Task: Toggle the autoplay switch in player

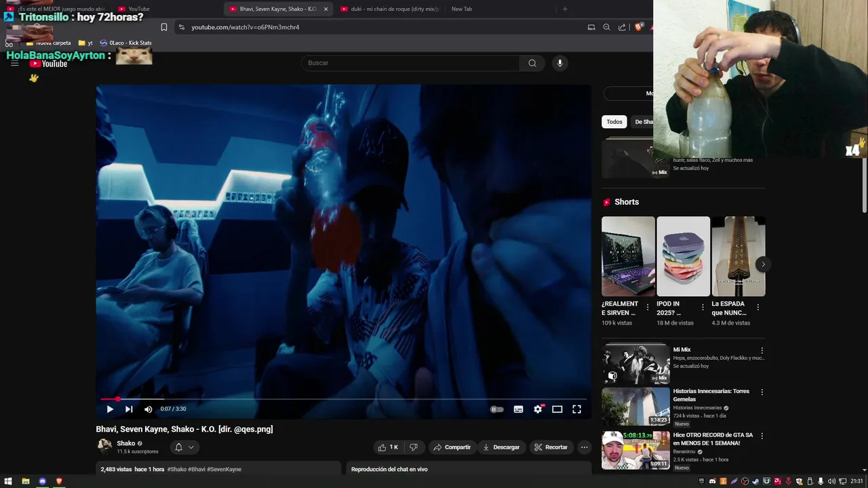Action: [x=497, y=409]
